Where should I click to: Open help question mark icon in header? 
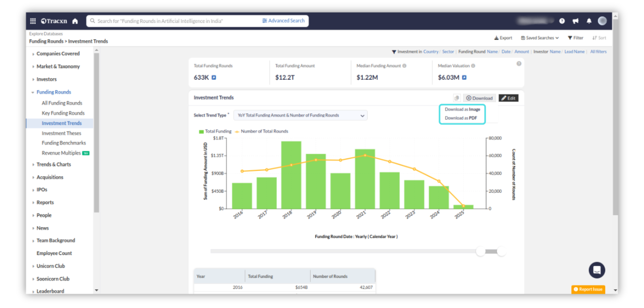click(x=562, y=21)
